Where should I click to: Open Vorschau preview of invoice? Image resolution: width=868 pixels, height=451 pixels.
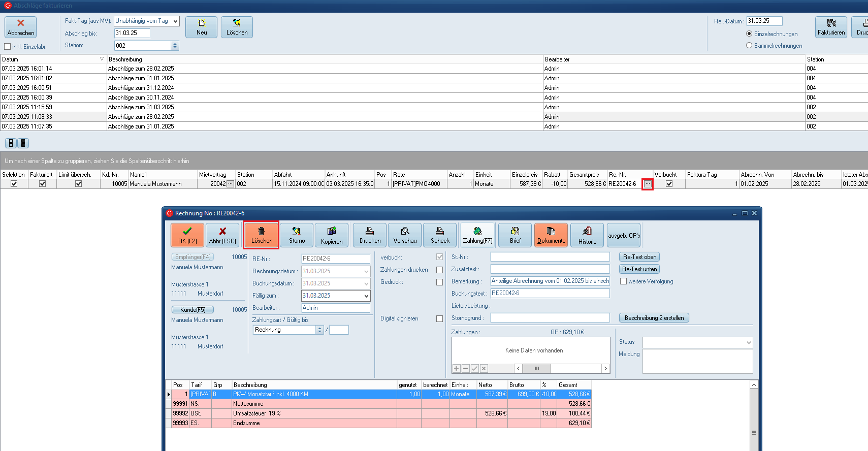[x=405, y=235]
